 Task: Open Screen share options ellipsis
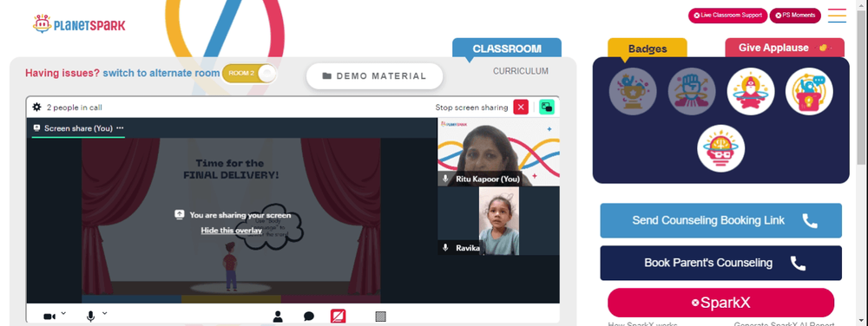click(x=120, y=128)
